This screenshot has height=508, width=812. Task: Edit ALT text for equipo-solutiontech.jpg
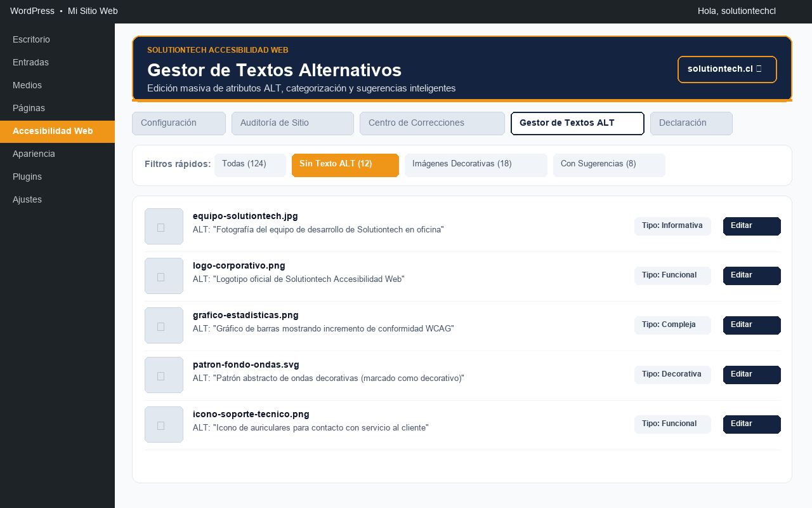[752, 226]
